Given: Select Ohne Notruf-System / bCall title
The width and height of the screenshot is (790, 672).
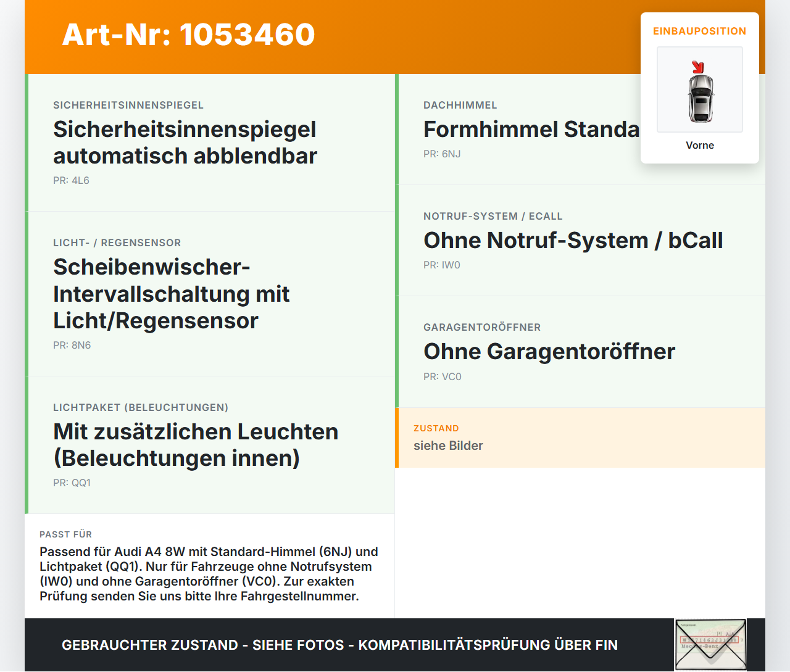Looking at the screenshot, I should pyautogui.click(x=573, y=241).
